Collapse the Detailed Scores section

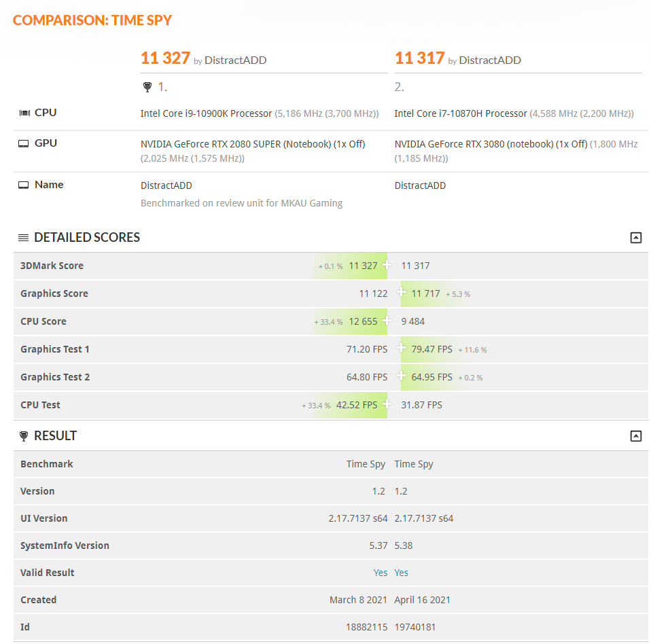635,238
